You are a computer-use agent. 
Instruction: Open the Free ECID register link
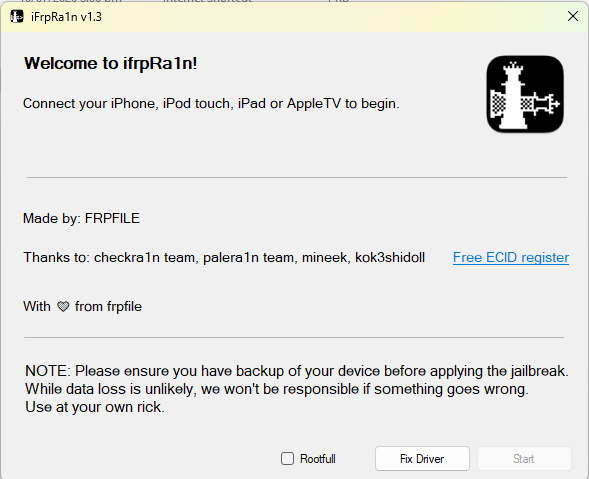coord(511,257)
